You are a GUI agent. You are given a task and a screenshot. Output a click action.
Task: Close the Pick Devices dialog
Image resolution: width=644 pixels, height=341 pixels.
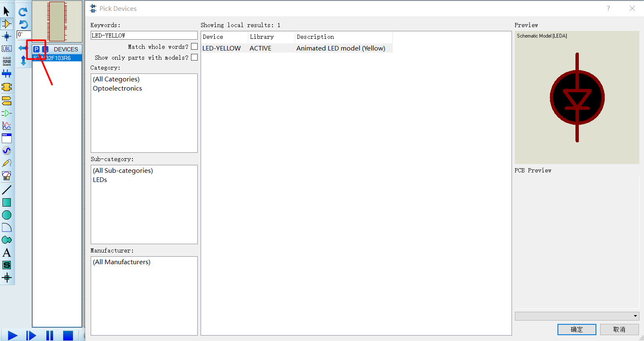tap(632, 8)
